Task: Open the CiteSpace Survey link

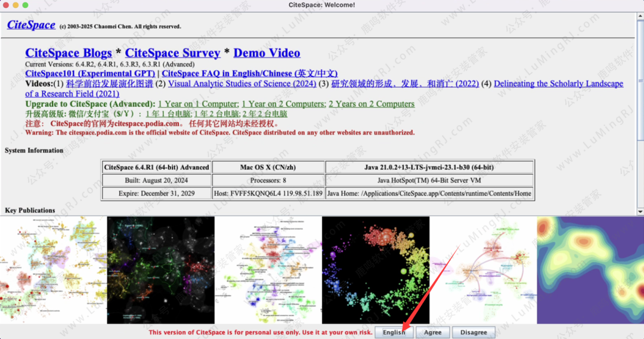Action: (x=172, y=53)
